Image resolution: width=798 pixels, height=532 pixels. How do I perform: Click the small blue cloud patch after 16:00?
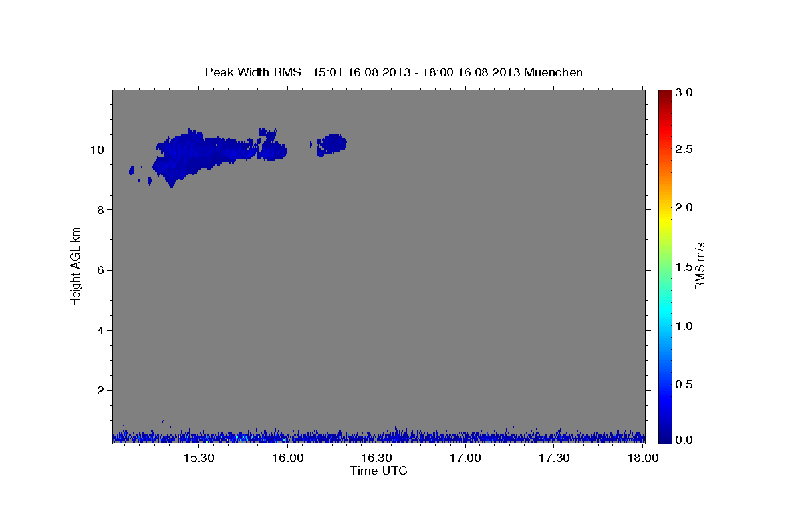(331, 144)
